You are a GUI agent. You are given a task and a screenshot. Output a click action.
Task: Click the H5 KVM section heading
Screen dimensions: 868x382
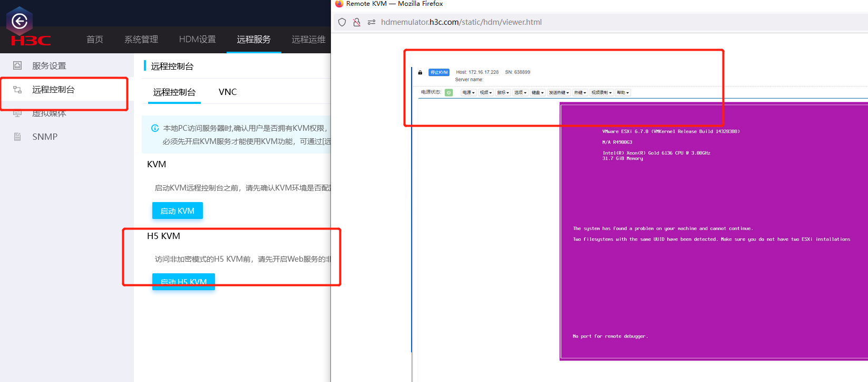pyautogui.click(x=163, y=236)
